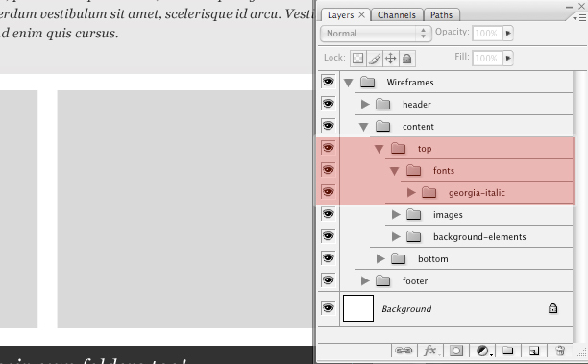Click the lock transparent pixels icon
The width and height of the screenshot is (588, 364).
click(357, 59)
